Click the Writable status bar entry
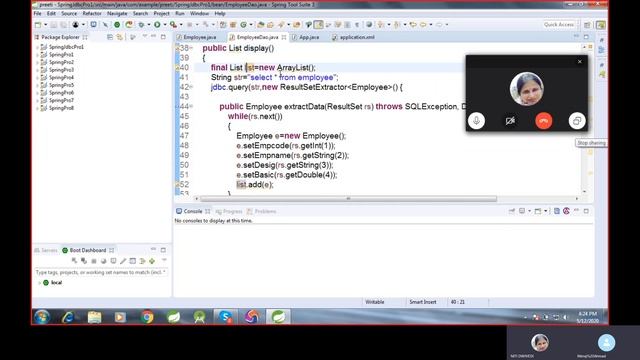The height and width of the screenshot is (360, 640). (375, 302)
